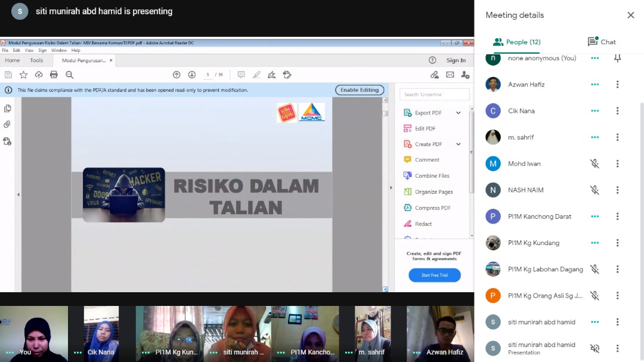Image resolution: width=644 pixels, height=362 pixels.
Task: Go to next page with down arrow
Action: tap(191, 75)
